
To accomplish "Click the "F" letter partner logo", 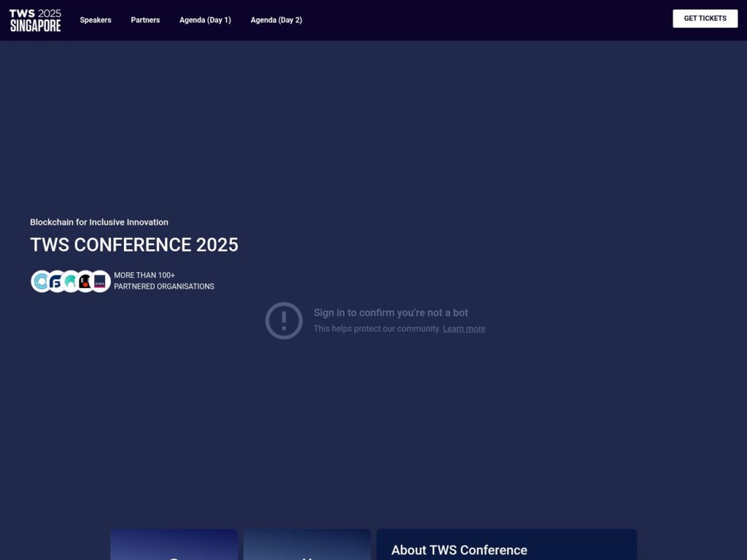I will pyautogui.click(x=55, y=281).
